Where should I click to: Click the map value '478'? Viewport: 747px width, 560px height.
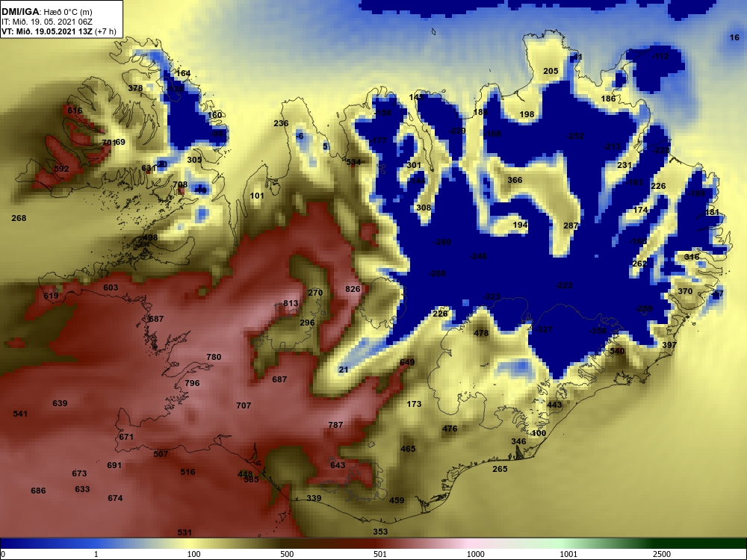point(481,333)
